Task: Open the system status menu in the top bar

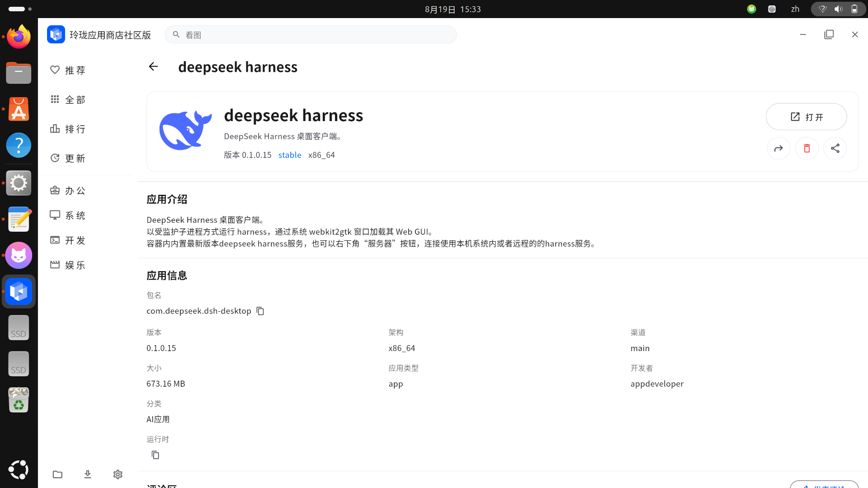Action: pyautogui.click(x=839, y=9)
